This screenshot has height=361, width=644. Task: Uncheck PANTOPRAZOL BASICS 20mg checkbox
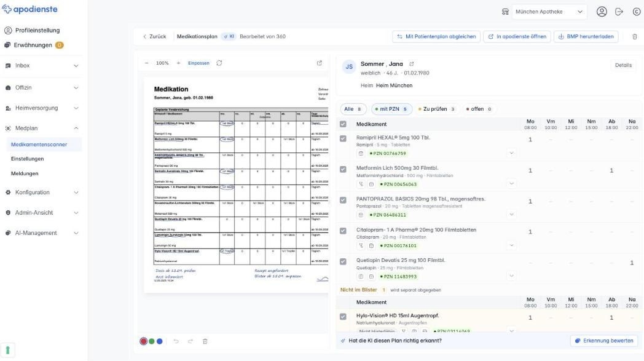[343, 200]
